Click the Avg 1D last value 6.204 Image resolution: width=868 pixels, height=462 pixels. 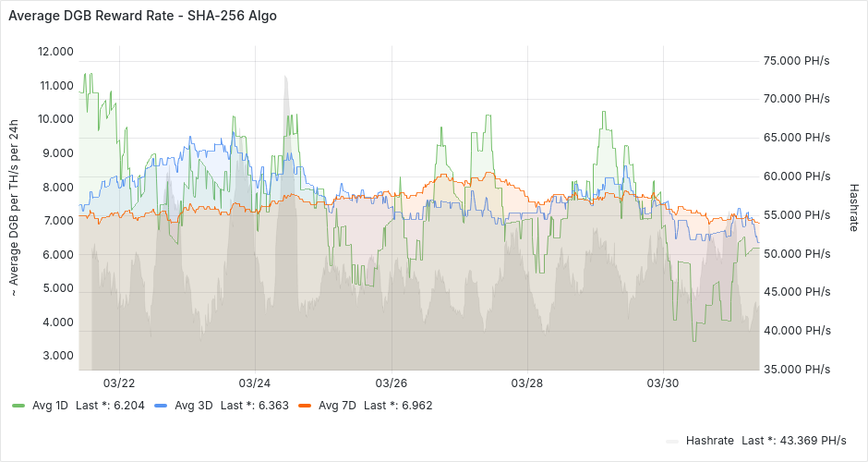click(x=128, y=405)
